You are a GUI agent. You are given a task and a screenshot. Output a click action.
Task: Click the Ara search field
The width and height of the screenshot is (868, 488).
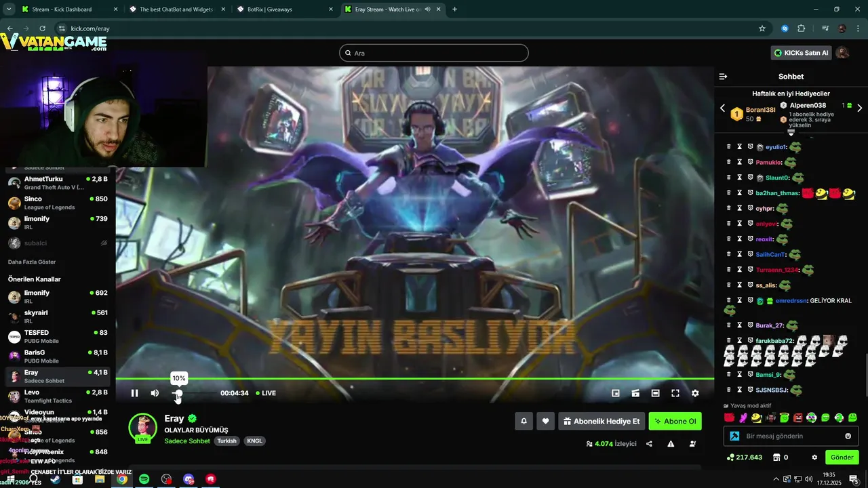[x=434, y=53]
